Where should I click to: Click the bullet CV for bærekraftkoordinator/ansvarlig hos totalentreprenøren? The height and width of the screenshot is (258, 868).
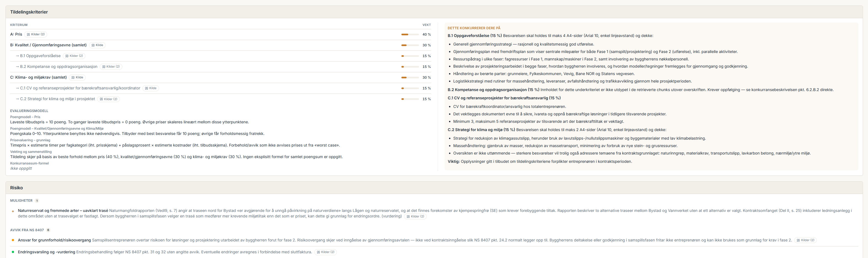[510, 107]
